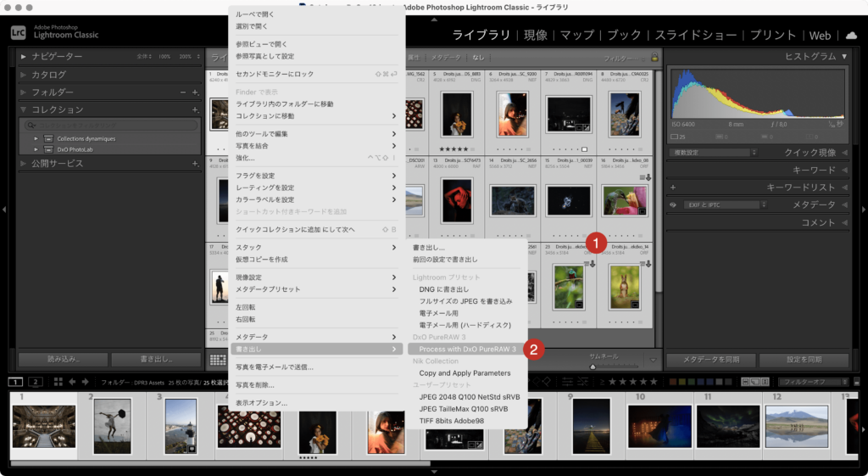Choose Process with DxO PureRAW 3
This screenshot has width=868, height=476.
pyautogui.click(x=467, y=349)
